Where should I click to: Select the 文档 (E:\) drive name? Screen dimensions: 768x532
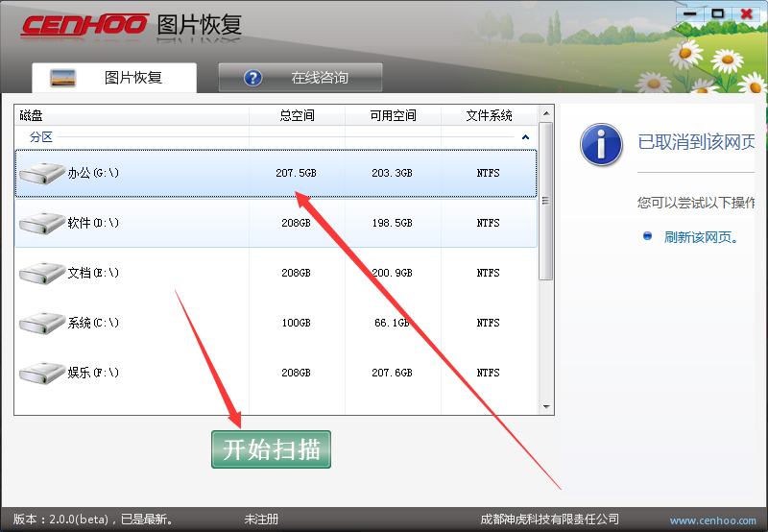point(93,273)
